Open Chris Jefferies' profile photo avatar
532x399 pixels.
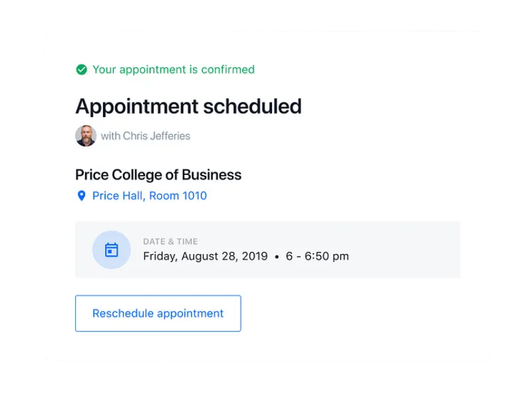[86, 136]
